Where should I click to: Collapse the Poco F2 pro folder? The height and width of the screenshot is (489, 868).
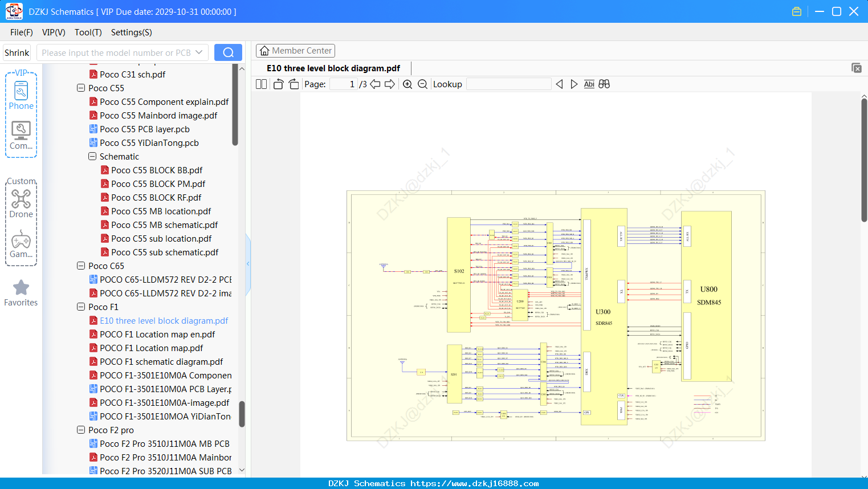coord(81,430)
